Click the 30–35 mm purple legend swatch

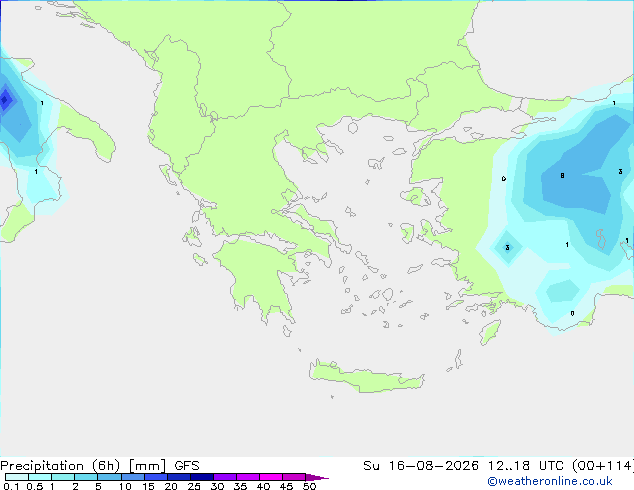click(225, 477)
